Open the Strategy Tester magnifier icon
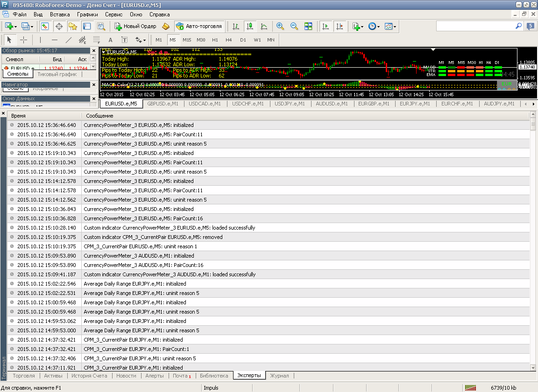Image resolution: width=538 pixels, height=392 pixels. point(101,27)
